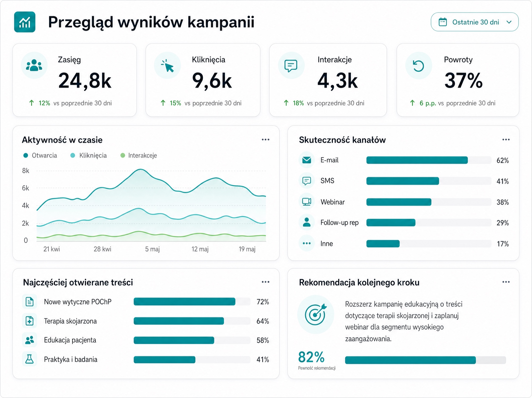Click the SMS message icon
This screenshot has width=532, height=398.
(x=307, y=181)
